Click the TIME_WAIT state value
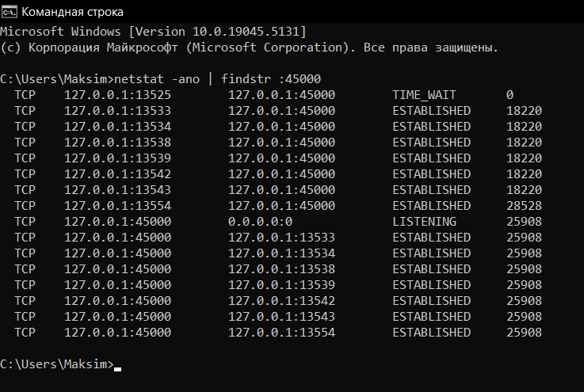 click(424, 95)
